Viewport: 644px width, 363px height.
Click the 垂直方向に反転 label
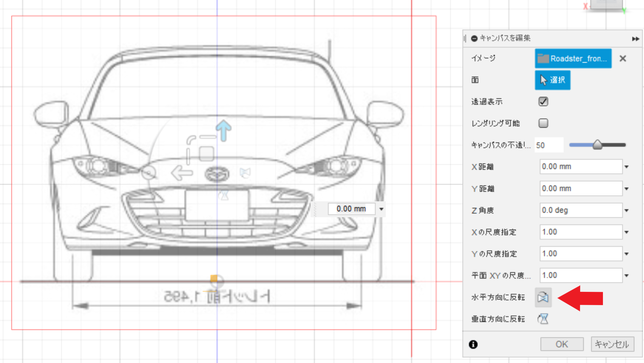(x=498, y=319)
